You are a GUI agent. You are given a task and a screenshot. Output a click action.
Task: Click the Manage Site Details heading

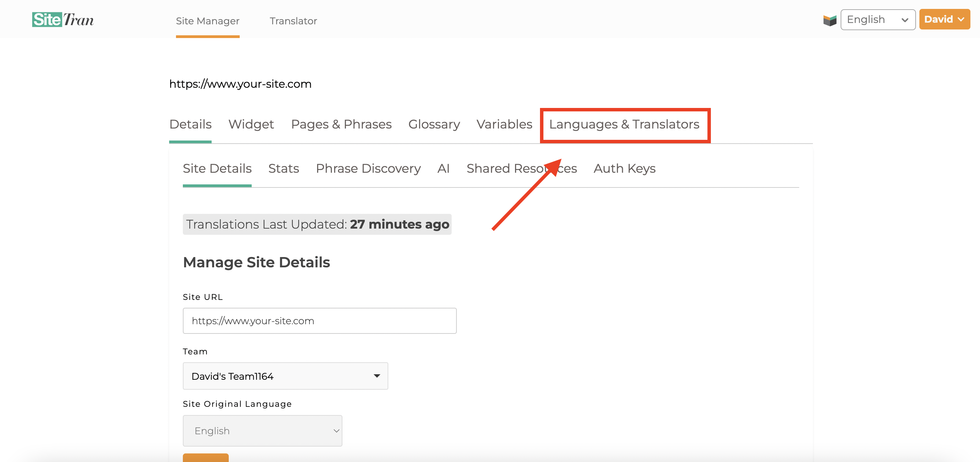256,263
